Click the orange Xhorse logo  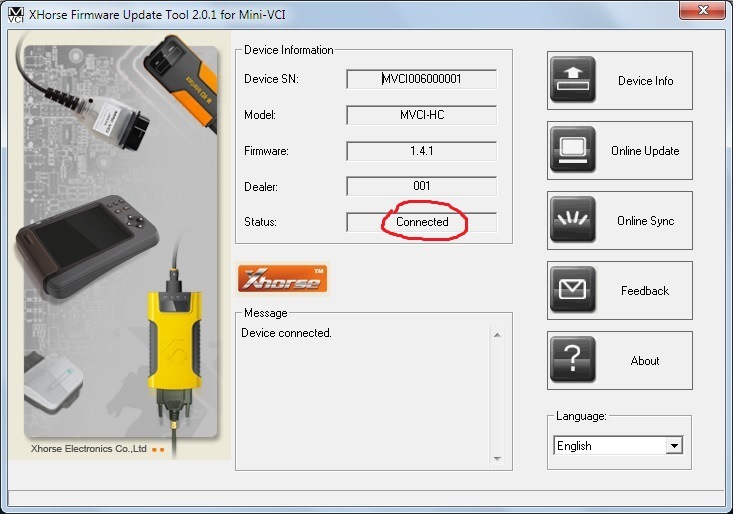282,279
